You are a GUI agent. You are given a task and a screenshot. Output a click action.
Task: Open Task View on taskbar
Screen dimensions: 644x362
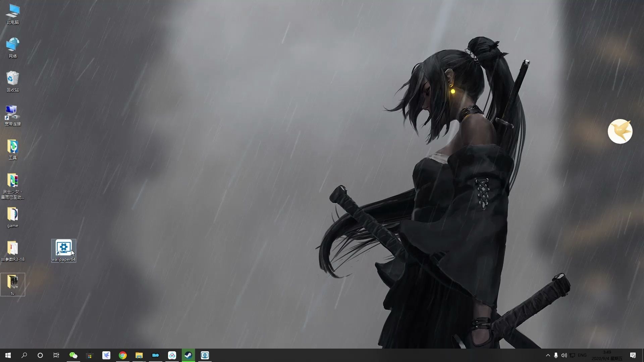tap(56, 355)
